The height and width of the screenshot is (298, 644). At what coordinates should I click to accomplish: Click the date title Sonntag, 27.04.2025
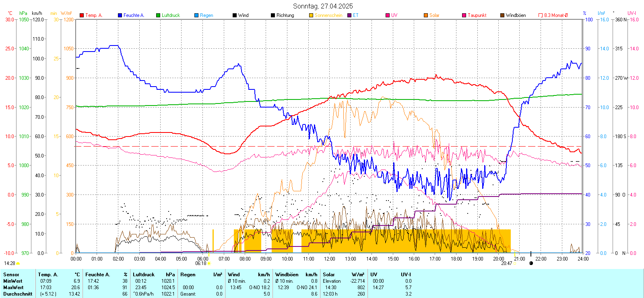coord(323,6)
